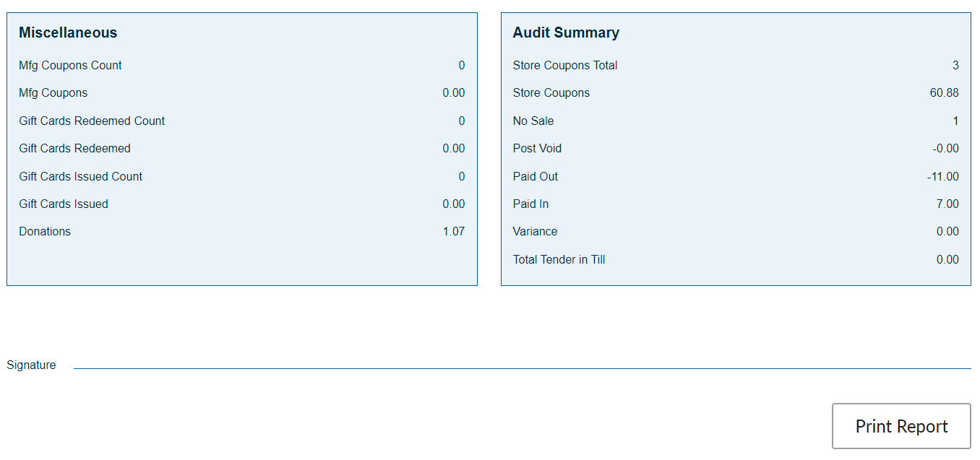This screenshot has width=980, height=460.
Task: Click the Gift Cards Redeemed Count label
Action: (x=92, y=121)
